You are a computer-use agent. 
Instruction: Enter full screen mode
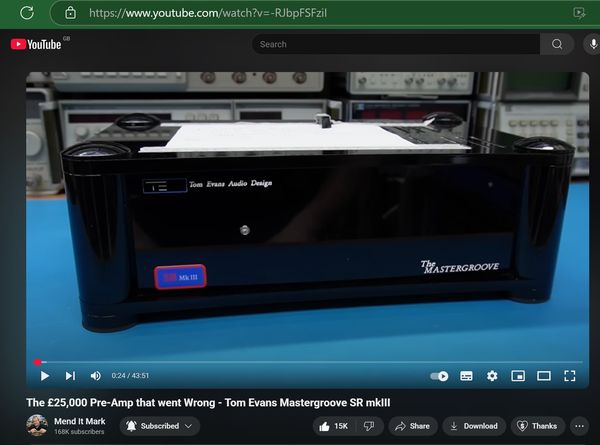pos(570,376)
